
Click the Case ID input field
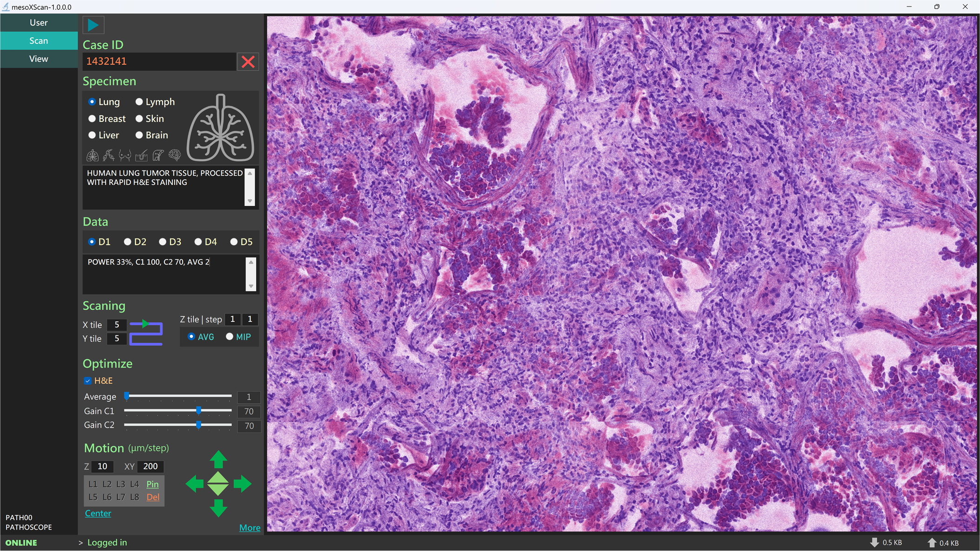coord(159,61)
